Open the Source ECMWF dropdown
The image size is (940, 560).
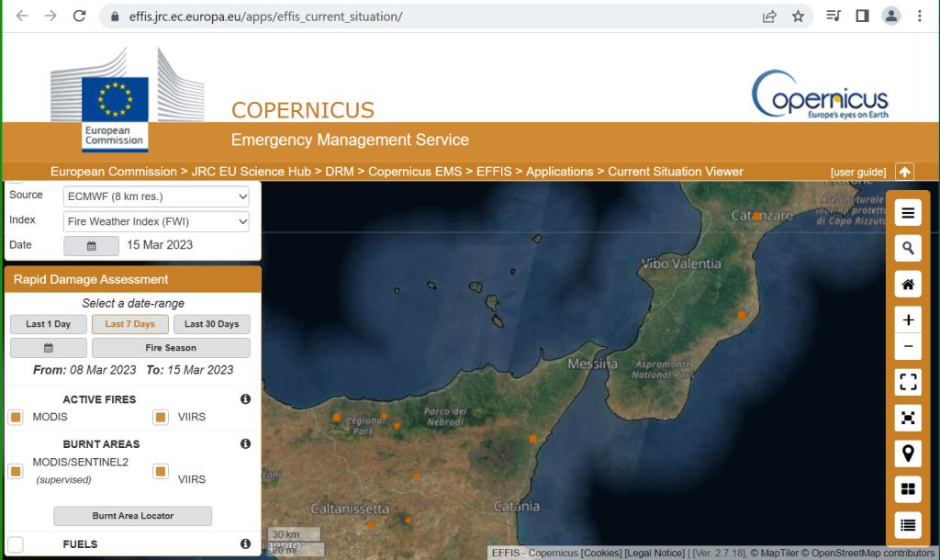click(x=157, y=196)
